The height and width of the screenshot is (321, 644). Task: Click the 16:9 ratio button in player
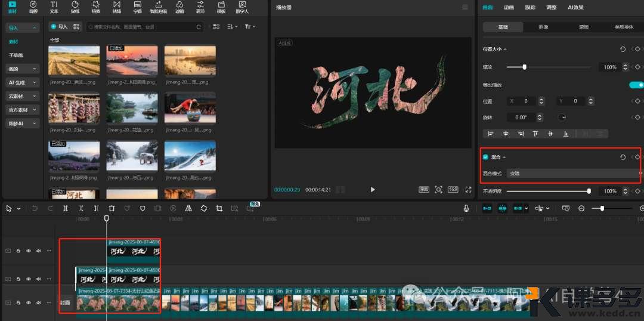coord(453,190)
